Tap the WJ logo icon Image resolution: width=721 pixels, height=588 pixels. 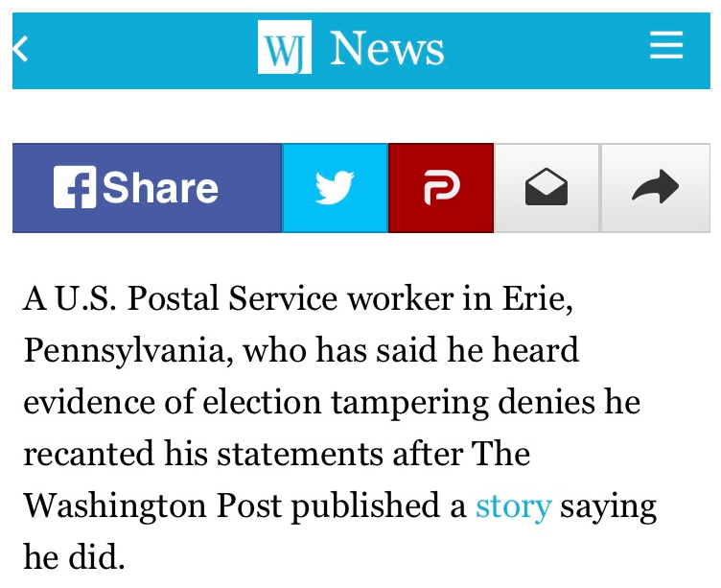(x=284, y=47)
